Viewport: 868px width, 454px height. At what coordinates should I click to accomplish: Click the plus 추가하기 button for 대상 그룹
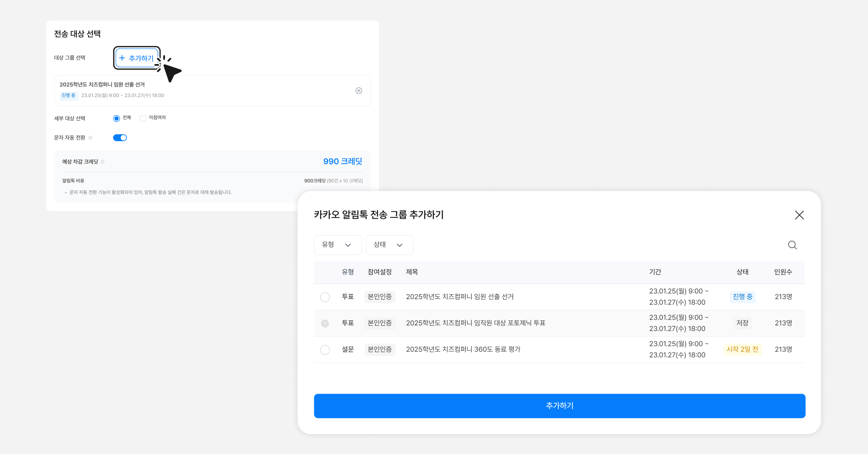136,58
